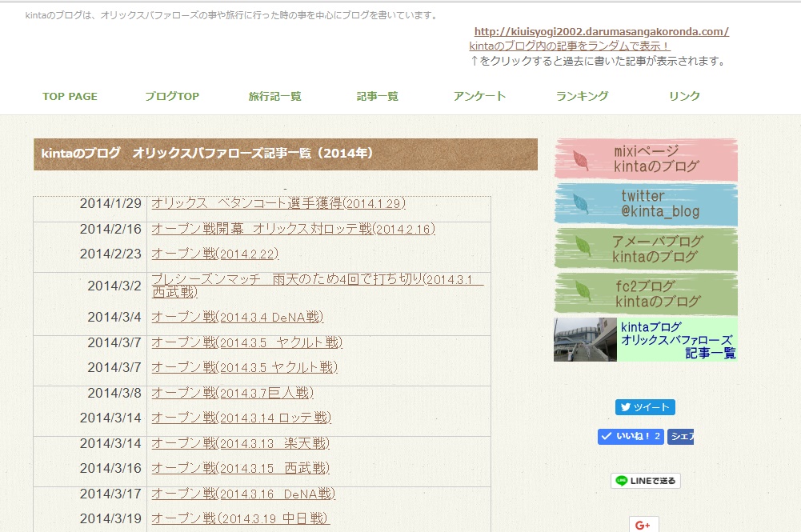The height and width of the screenshot is (532, 801).
Task: Open オープン戦(2014.3.7巨人戦) link
Action: click(232, 393)
